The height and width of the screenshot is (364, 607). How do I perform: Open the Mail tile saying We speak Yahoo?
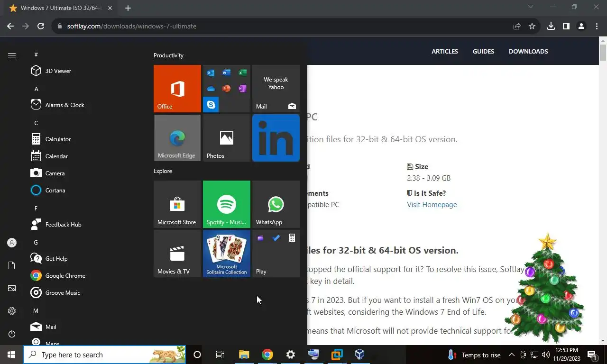coord(276,89)
